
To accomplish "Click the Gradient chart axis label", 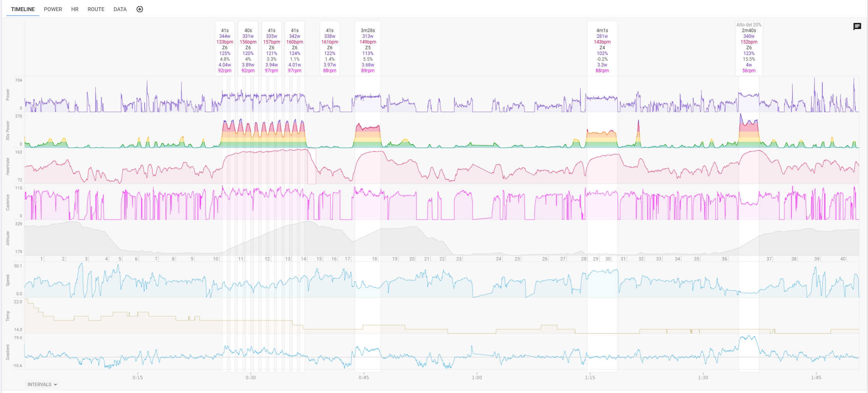I will 8,352.
